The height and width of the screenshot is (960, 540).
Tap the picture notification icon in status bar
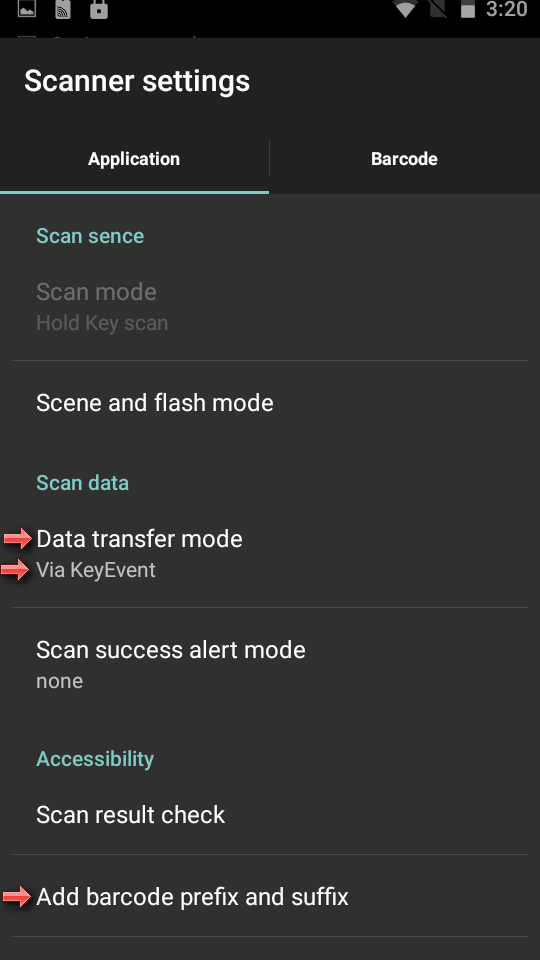pyautogui.click(x=26, y=8)
